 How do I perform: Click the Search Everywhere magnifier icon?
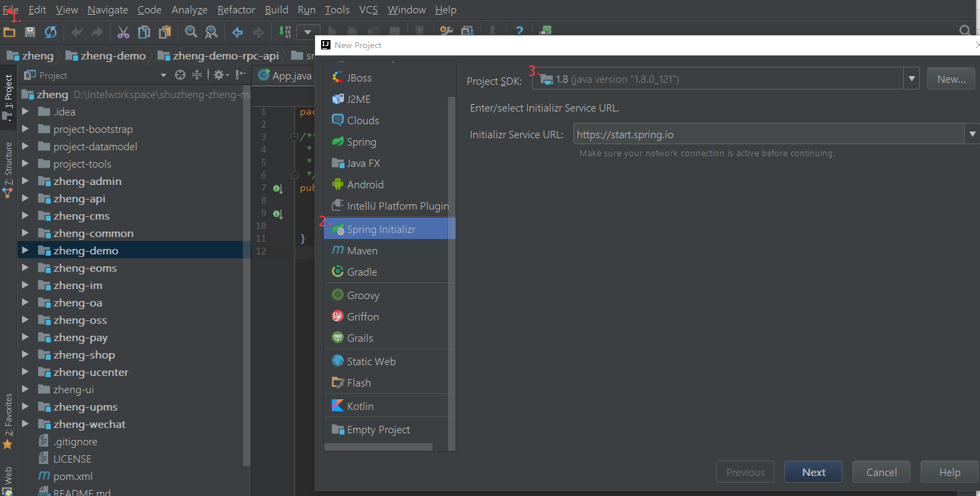[965, 31]
